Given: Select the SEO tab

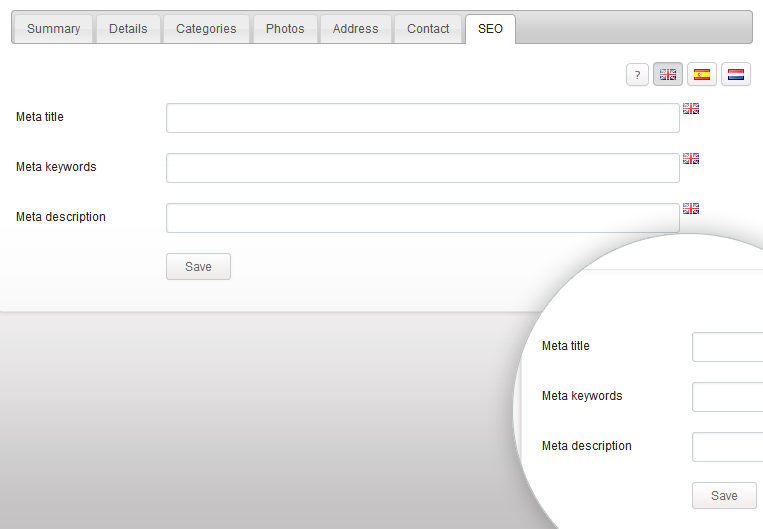Looking at the screenshot, I should coord(490,29).
